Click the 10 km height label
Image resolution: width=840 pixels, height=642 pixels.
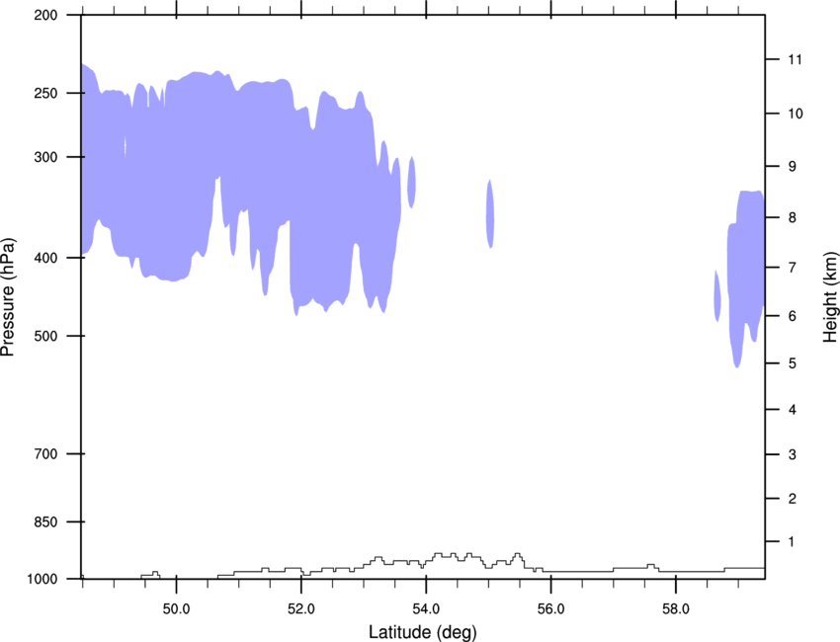point(795,114)
